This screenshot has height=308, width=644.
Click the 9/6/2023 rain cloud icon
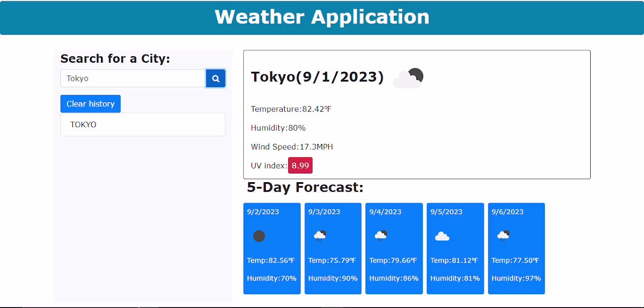[503, 236]
